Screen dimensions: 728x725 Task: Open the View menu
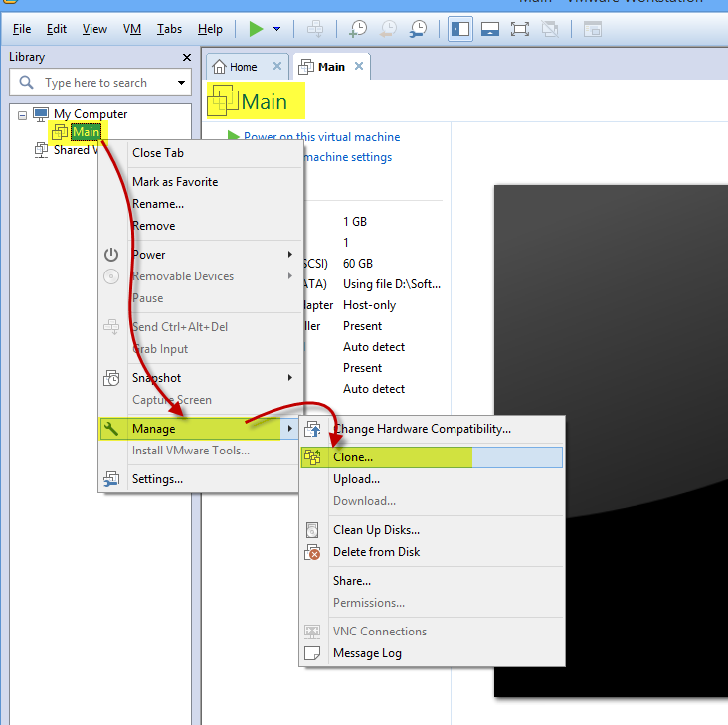click(x=94, y=29)
